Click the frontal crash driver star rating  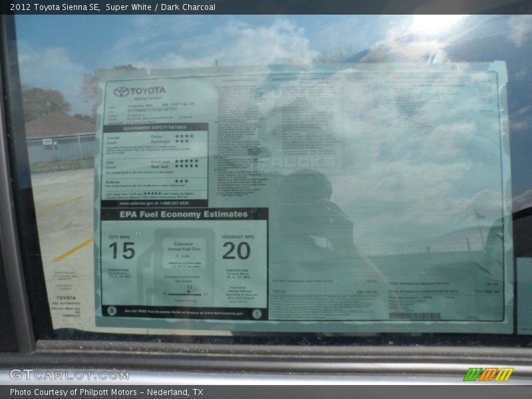[184, 136]
